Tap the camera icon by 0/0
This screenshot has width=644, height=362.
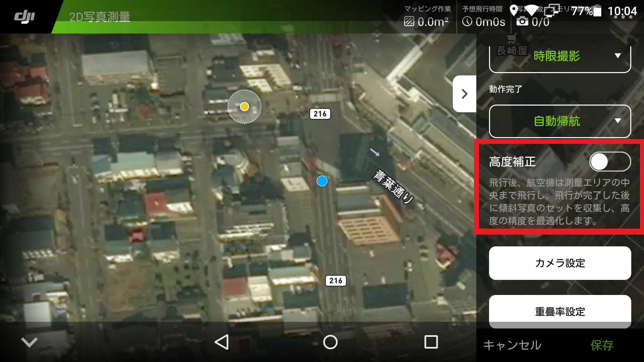tap(522, 21)
